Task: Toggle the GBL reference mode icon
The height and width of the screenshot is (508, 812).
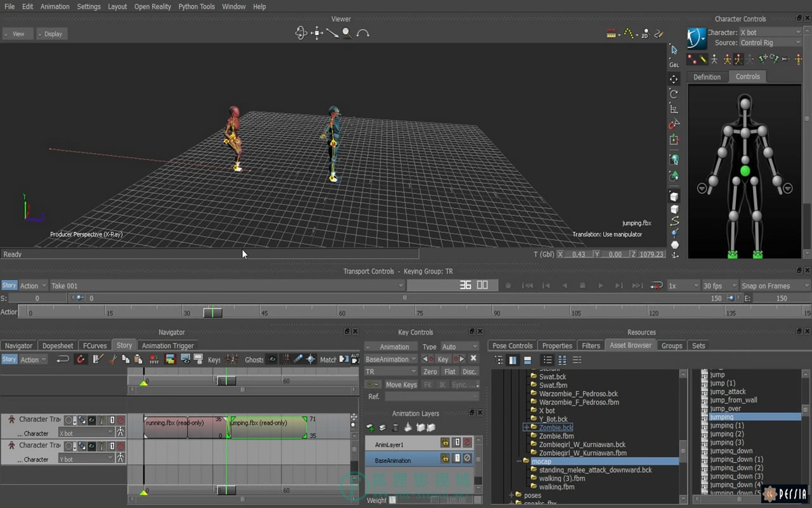Action: click(x=674, y=64)
